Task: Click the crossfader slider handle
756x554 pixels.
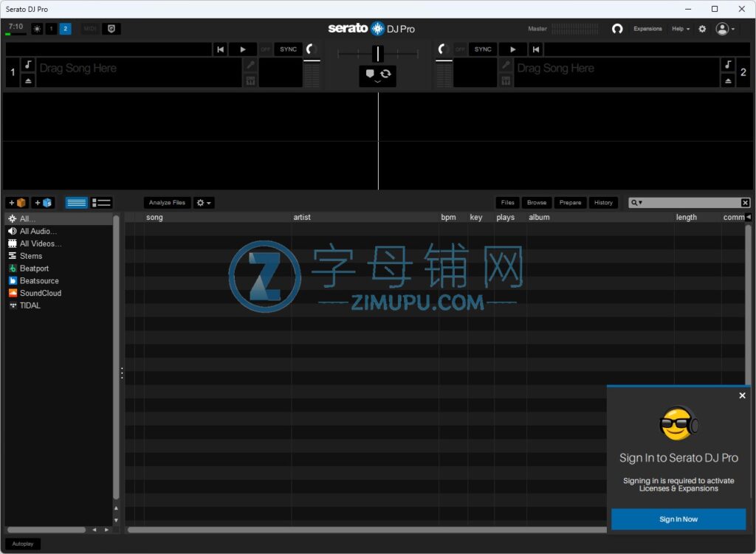Action: pyautogui.click(x=378, y=53)
